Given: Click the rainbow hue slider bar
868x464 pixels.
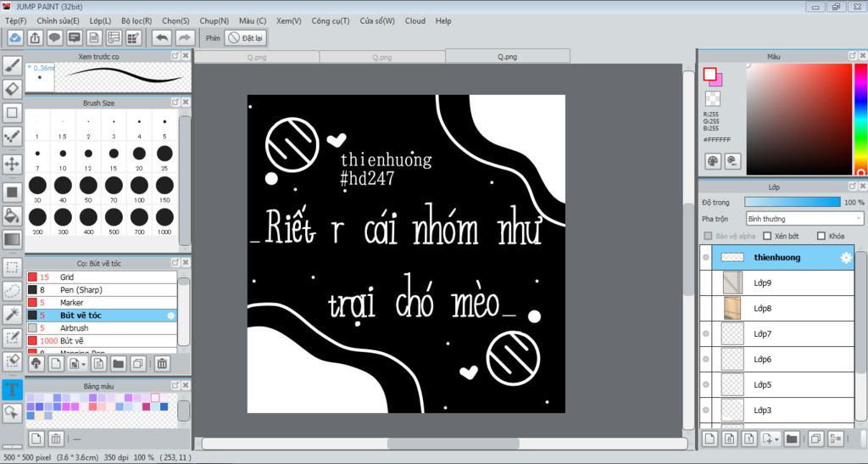Looking at the screenshot, I should tap(861, 119).
